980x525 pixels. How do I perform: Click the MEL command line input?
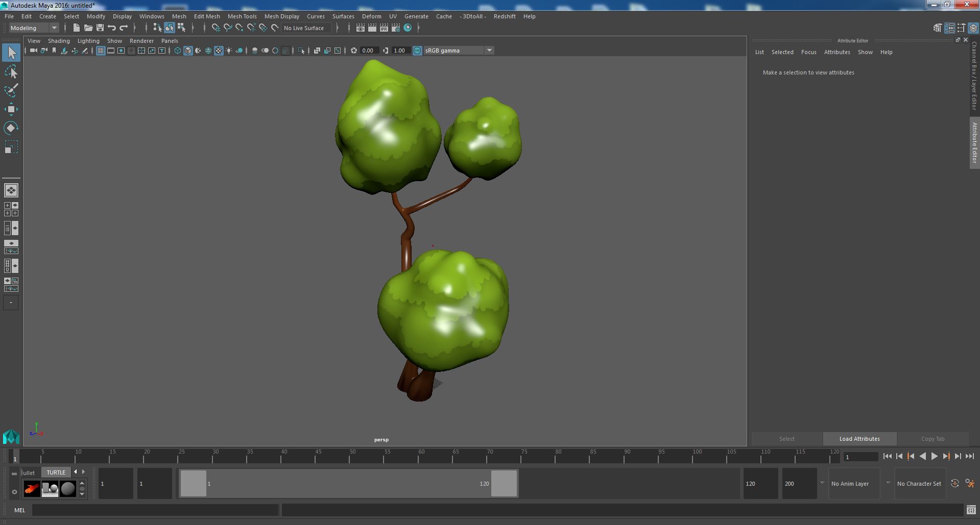(x=155, y=510)
